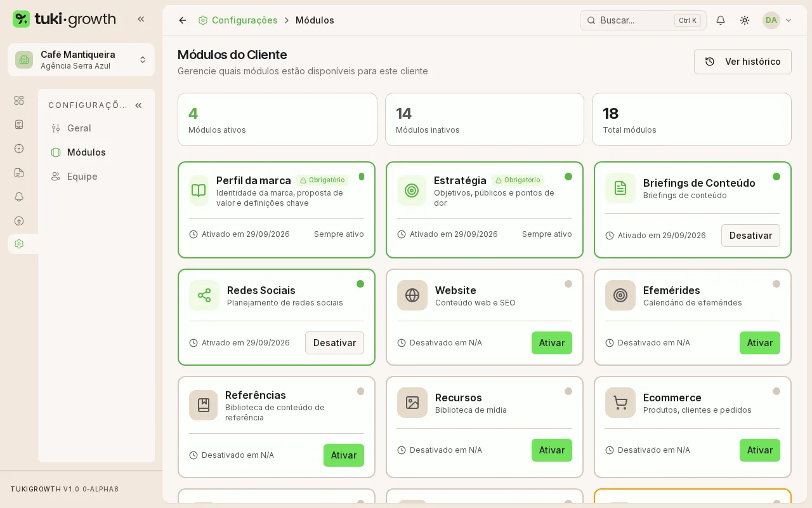Open the Configurações breadcrumb link
The width and height of the screenshot is (812, 508).
pyautogui.click(x=238, y=20)
